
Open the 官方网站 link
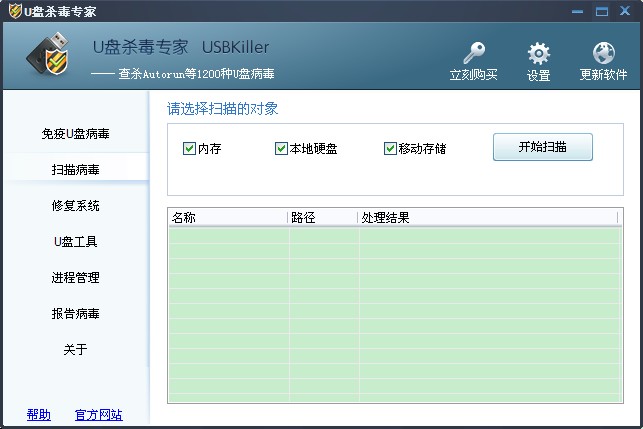point(98,415)
